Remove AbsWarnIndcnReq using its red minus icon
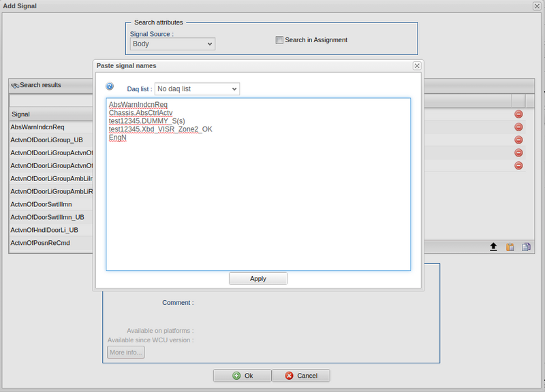The height and width of the screenshot is (392, 545). (x=518, y=114)
